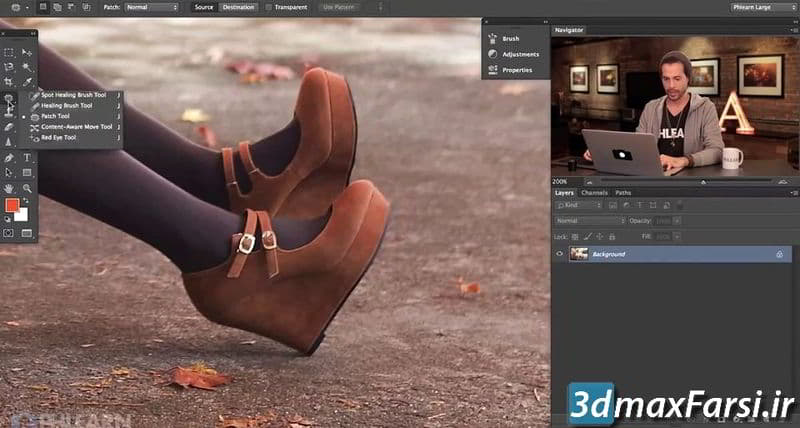Select the Move tool

pyautogui.click(x=27, y=52)
